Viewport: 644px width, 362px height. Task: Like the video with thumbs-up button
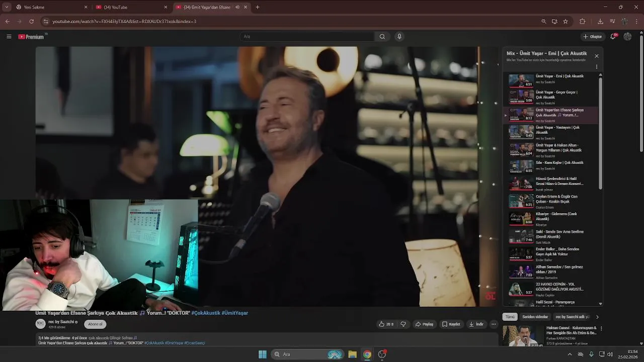tap(386, 324)
